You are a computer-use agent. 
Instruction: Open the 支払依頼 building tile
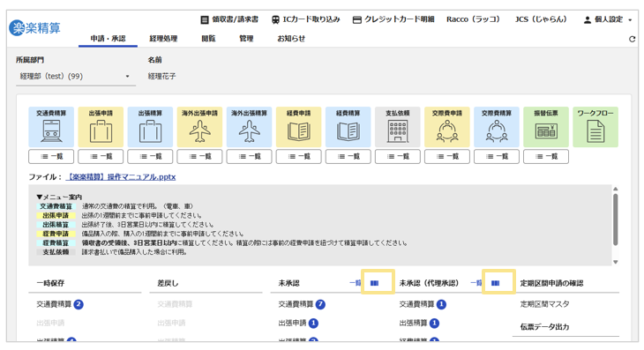[x=398, y=127]
